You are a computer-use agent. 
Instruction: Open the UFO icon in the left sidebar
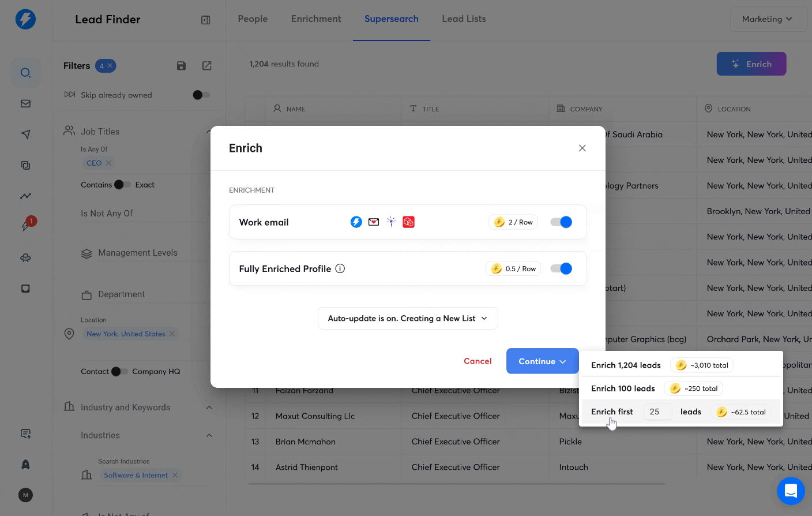25,257
